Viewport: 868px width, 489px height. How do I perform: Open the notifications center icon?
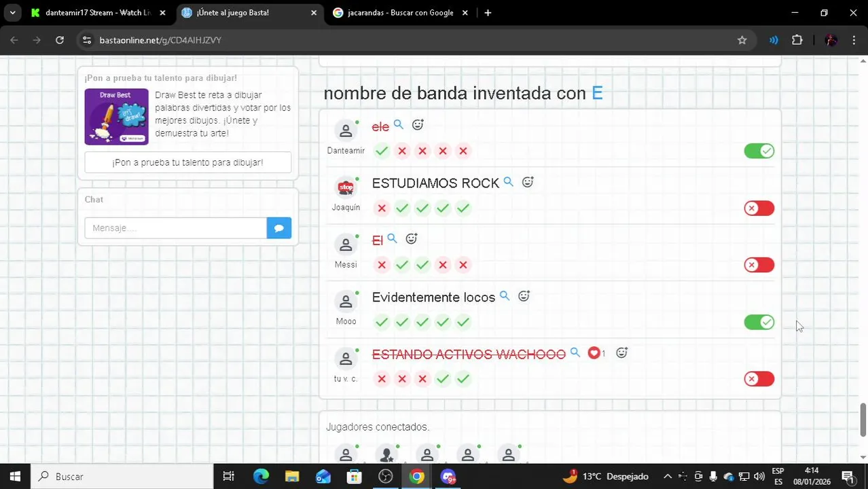coord(848,477)
